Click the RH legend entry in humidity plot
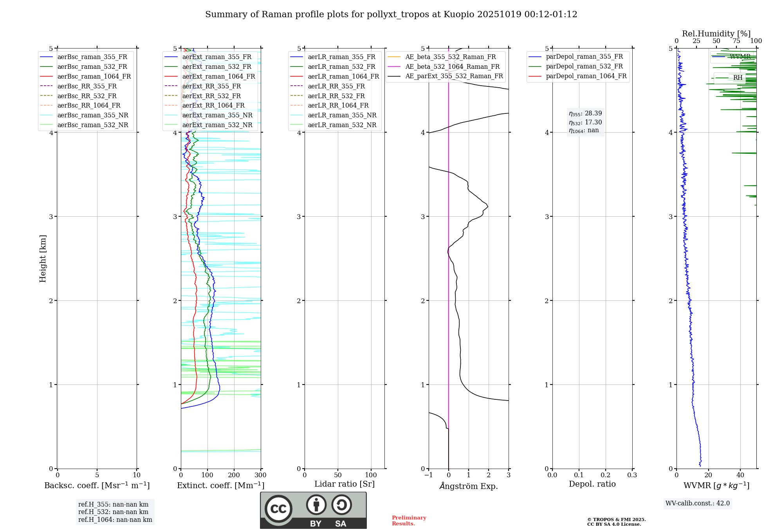This screenshot has width=783, height=532. pos(738,78)
